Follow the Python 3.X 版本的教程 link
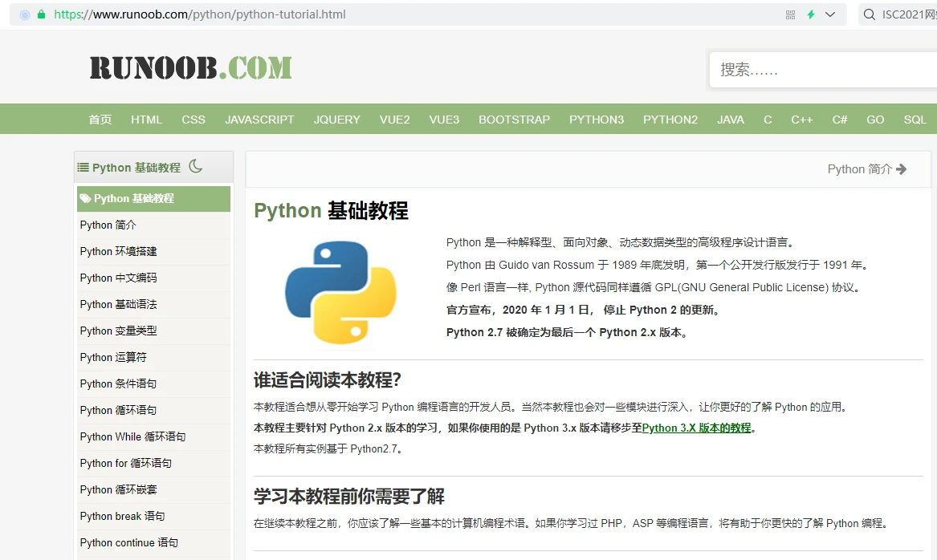 (696, 428)
